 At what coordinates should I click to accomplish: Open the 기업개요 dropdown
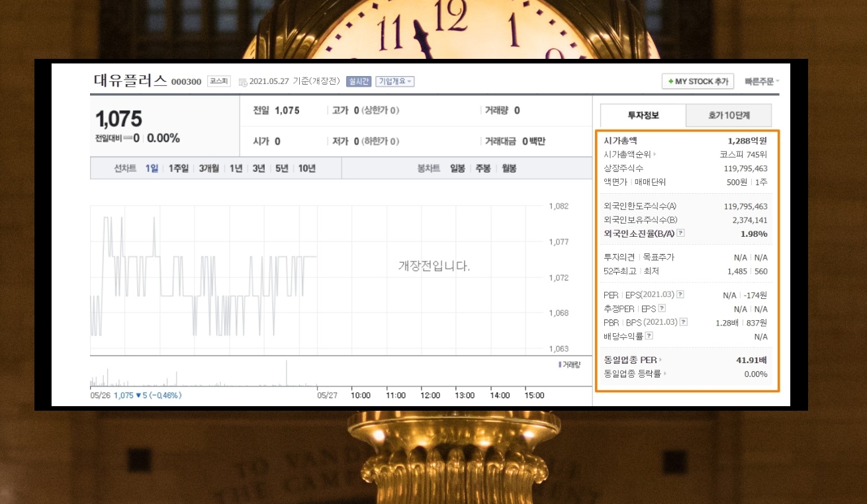[x=395, y=81]
